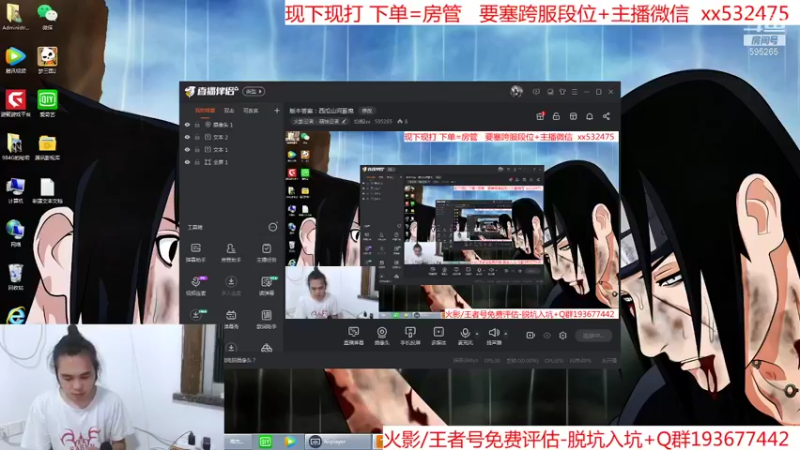Open the 弹幕助手 tool
The image size is (800, 450).
pyautogui.click(x=195, y=253)
